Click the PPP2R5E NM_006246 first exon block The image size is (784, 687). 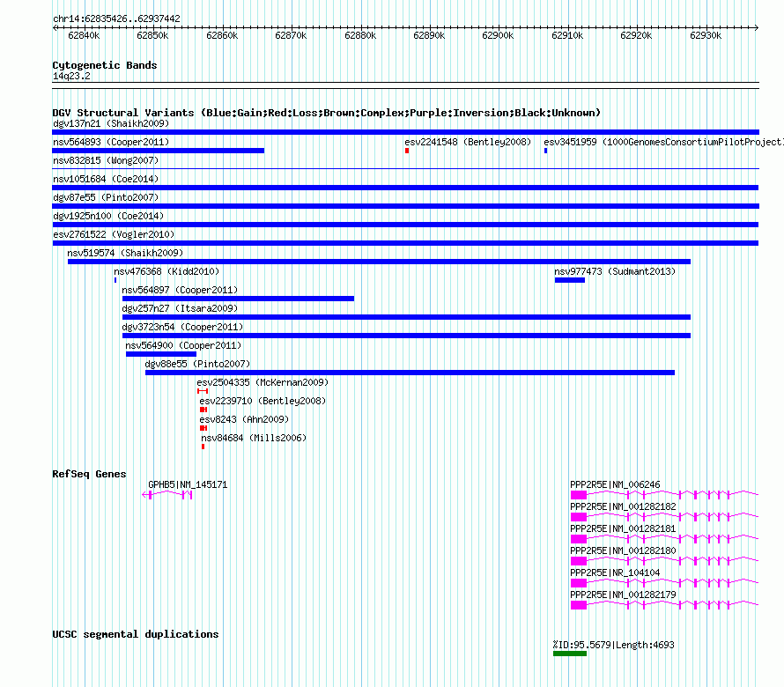(x=579, y=495)
